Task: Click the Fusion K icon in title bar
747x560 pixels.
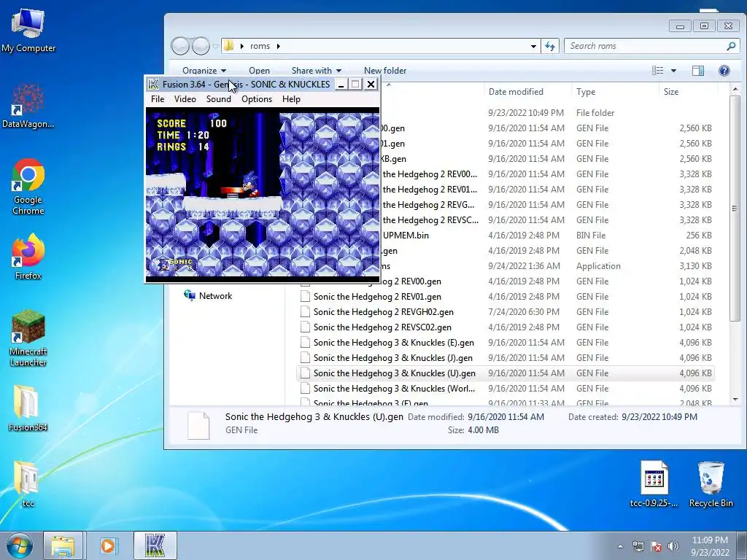Action: tap(153, 85)
